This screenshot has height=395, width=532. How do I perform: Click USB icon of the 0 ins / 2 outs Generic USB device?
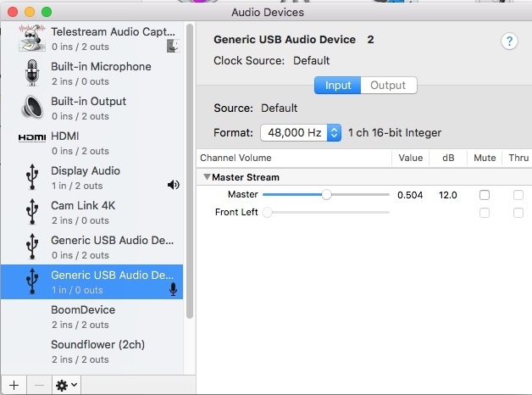[32, 247]
